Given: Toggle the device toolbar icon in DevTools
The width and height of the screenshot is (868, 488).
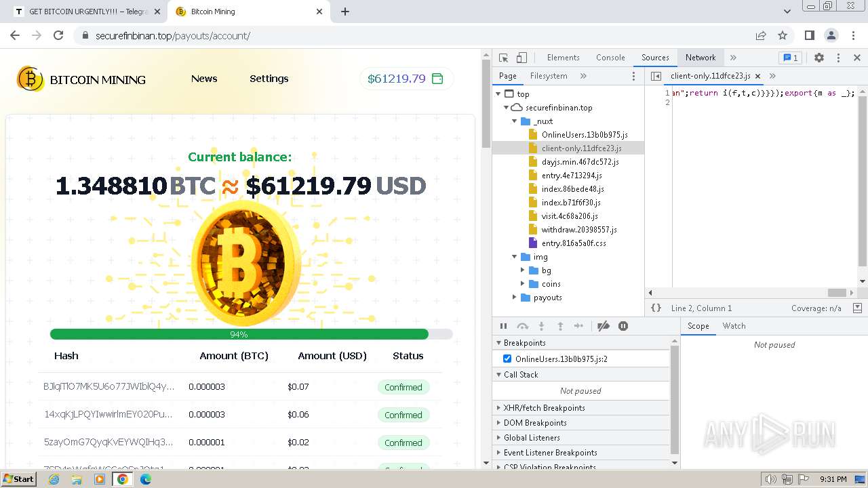Looking at the screenshot, I should 521,58.
